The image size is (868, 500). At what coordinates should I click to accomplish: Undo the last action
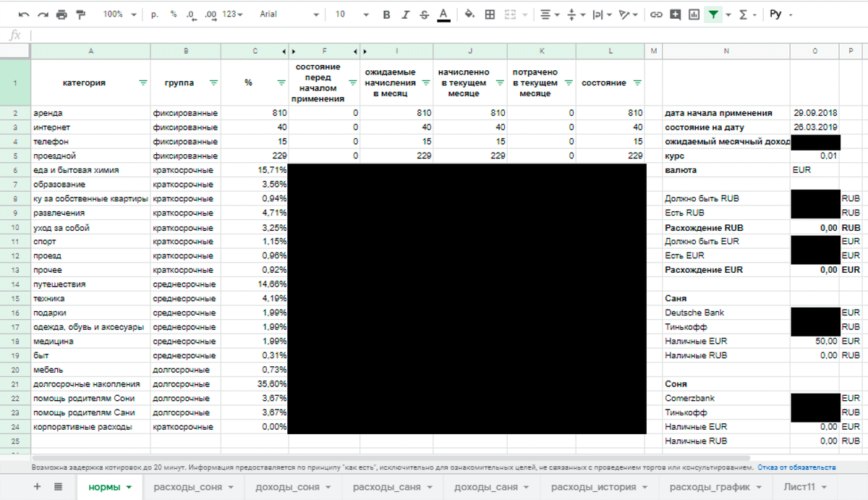[x=24, y=14]
